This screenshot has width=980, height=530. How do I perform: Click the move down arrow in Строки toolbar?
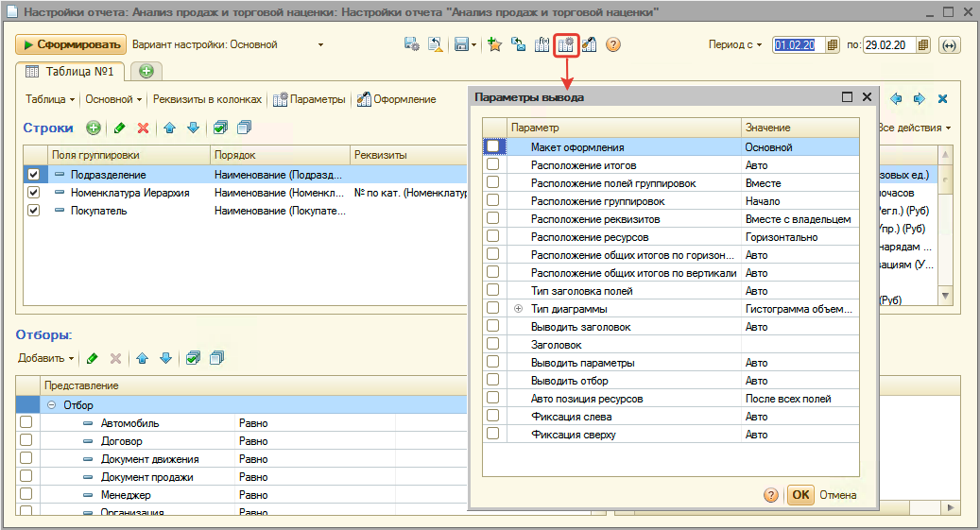tap(193, 128)
